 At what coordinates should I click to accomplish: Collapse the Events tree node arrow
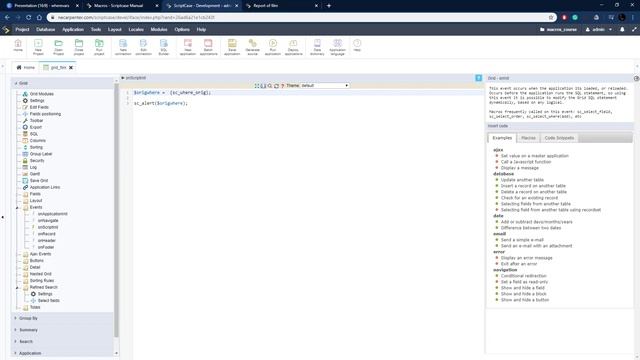tap(18, 208)
